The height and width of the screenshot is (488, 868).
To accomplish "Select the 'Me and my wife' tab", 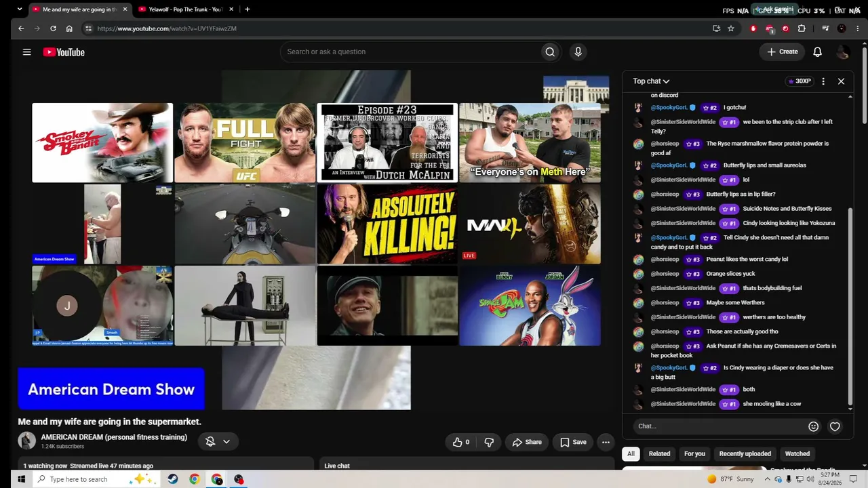I will tap(80, 9).
